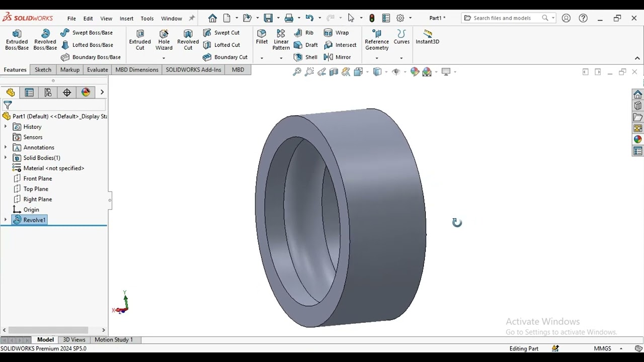Image resolution: width=644 pixels, height=362 pixels.
Task: Toggle Instant3D mode
Action: pyautogui.click(x=427, y=37)
